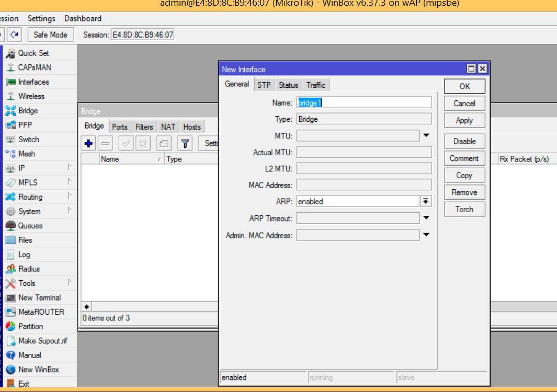The height and width of the screenshot is (392, 557).
Task: Open New Terminal from sidebar
Action: tap(39, 297)
